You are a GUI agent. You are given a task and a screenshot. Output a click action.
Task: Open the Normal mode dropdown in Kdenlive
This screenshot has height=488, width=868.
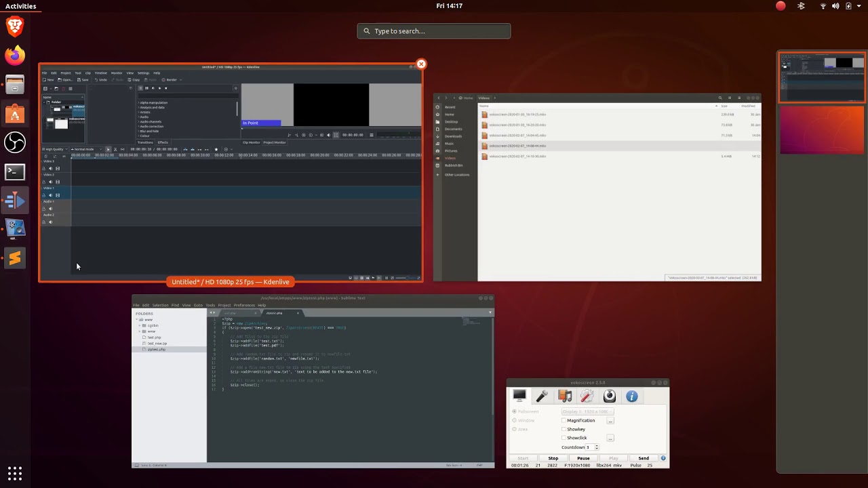87,149
